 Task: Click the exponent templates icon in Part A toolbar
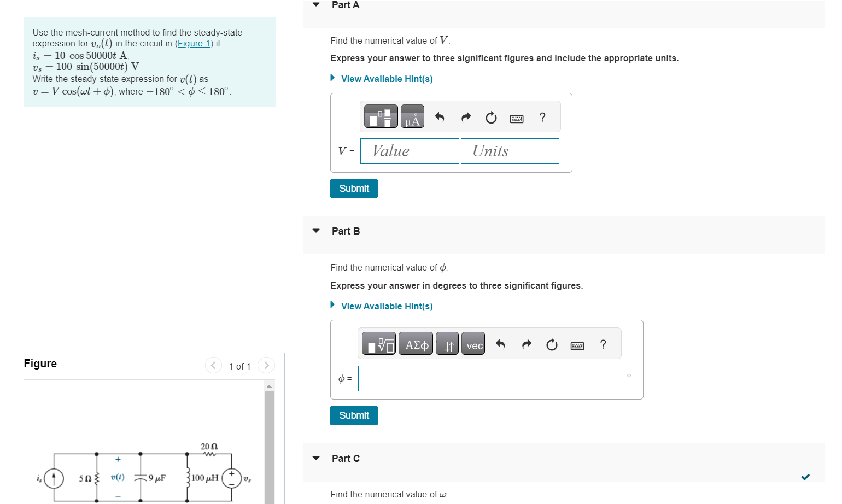381,116
